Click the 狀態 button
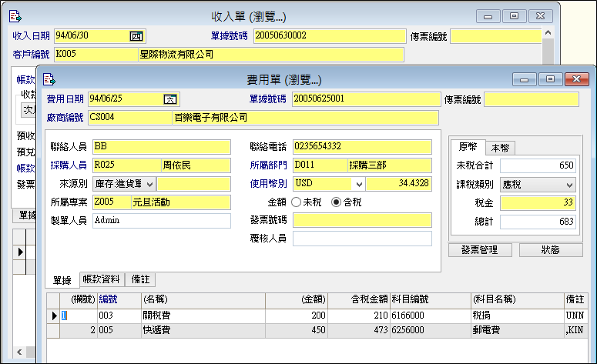 click(x=550, y=250)
